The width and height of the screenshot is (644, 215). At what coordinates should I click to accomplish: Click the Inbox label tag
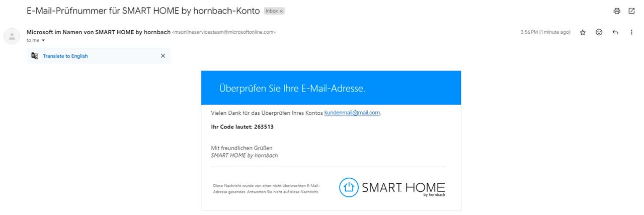coord(271,11)
